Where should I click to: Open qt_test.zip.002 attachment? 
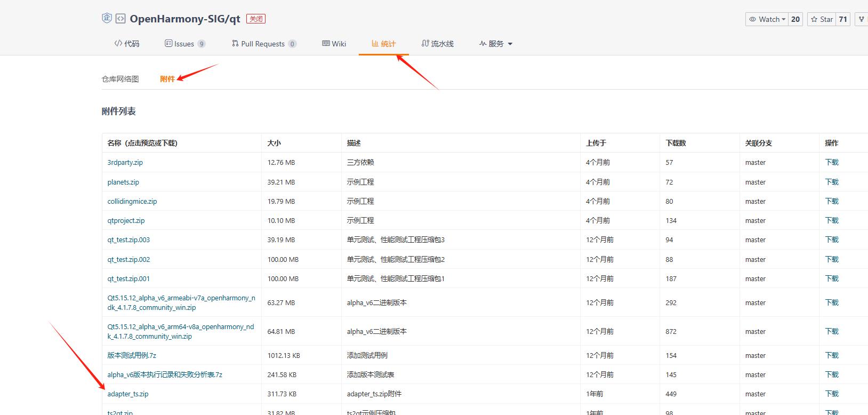point(128,259)
